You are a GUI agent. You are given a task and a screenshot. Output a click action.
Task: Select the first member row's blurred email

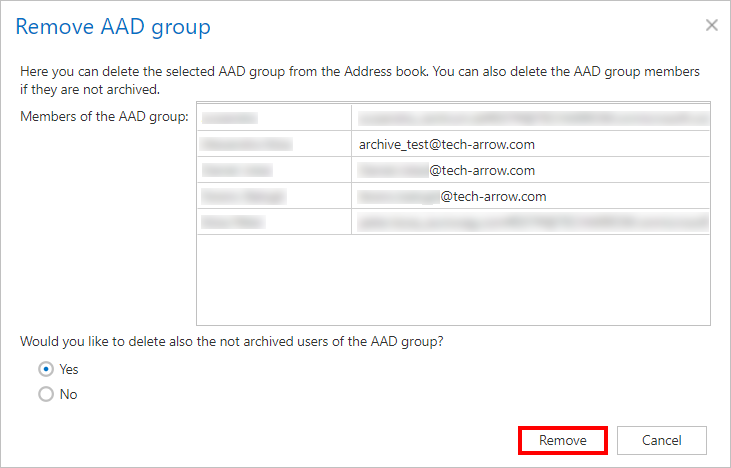pyautogui.click(x=530, y=118)
